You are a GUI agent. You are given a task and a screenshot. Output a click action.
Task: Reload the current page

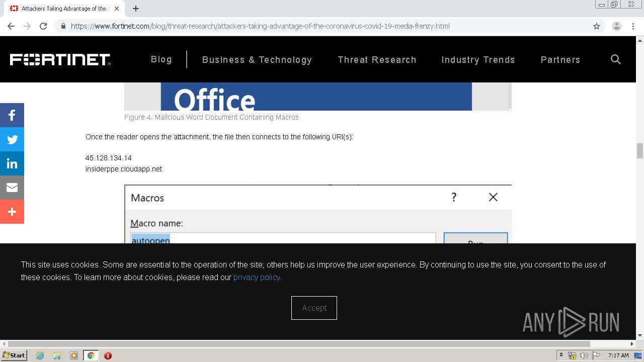pyautogui.click(x=43, y=26)
